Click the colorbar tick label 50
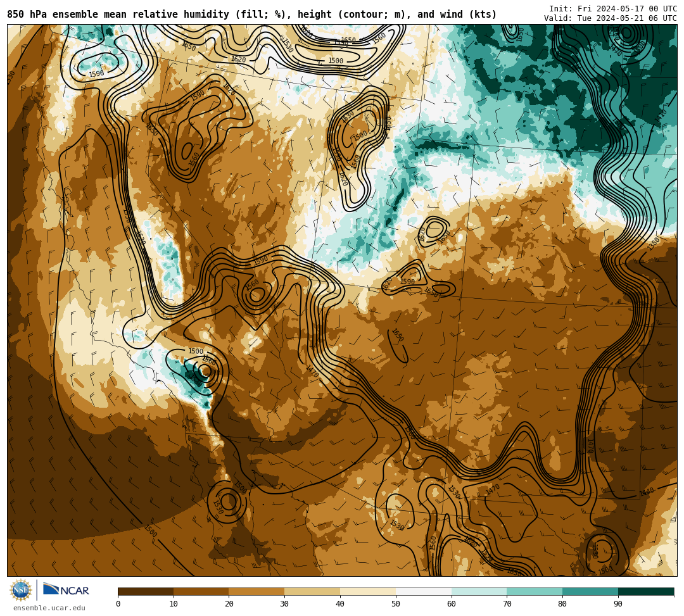684x616 pixels. point(396,604)
